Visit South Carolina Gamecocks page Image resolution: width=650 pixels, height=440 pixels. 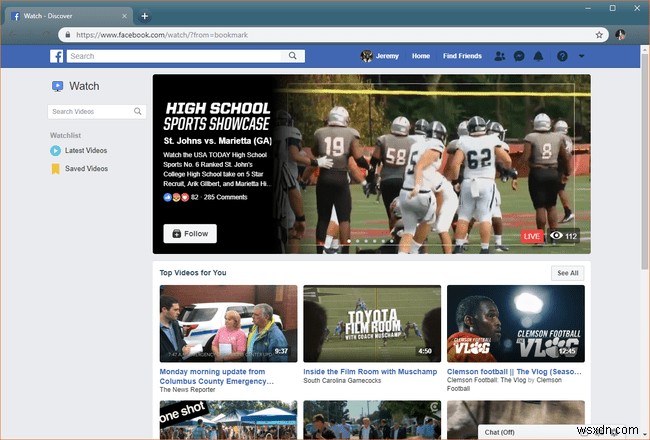(x=342, y=380)
